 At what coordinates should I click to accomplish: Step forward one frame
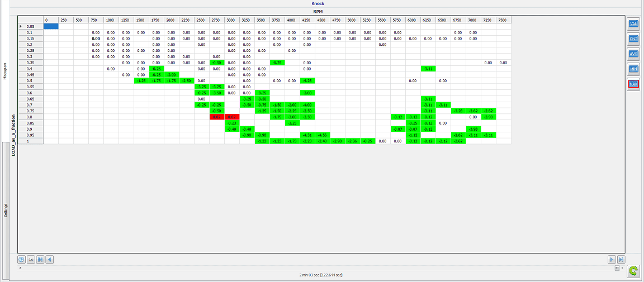click(612, 260)
